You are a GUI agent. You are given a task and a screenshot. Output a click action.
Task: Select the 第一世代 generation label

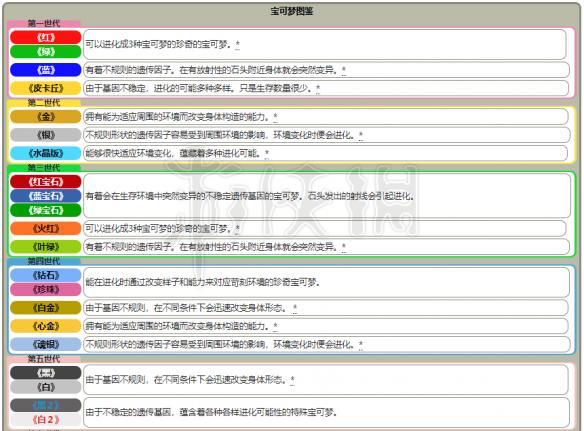point(44,23)
